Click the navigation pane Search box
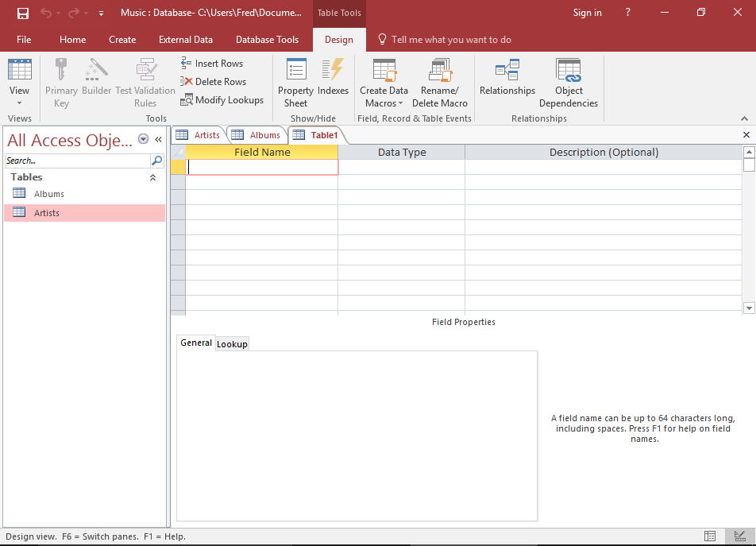This screenshot has height=546, width=756. pos(75,160)
